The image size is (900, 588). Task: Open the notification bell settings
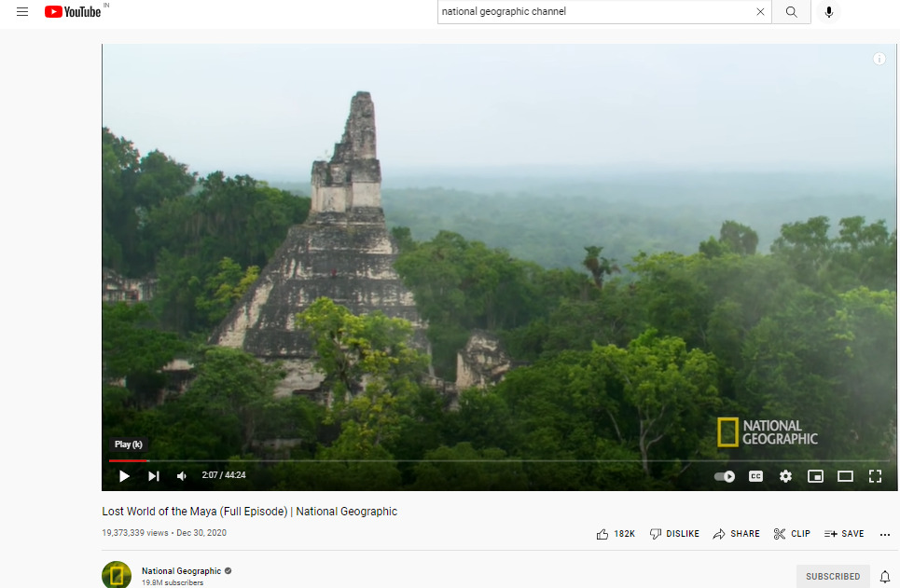(885, 577)
